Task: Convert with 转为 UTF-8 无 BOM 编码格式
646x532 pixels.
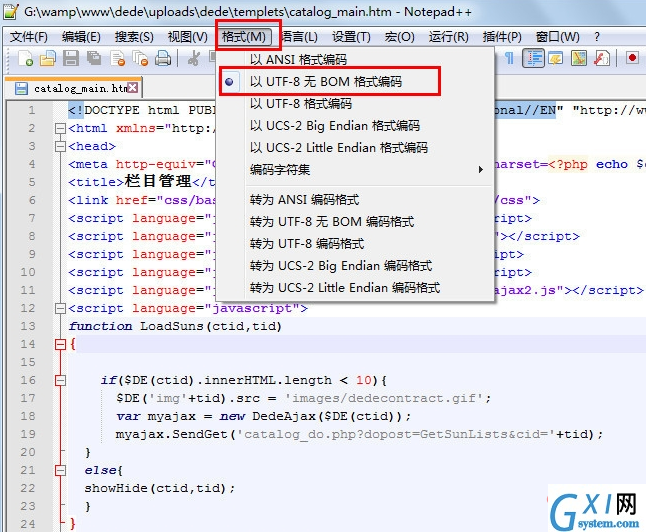Action: tap(332, 222)
